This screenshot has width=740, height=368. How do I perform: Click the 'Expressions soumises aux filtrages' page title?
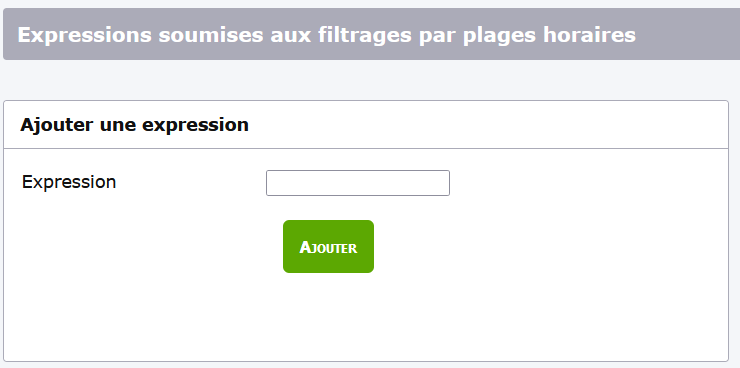click(327, 35)
